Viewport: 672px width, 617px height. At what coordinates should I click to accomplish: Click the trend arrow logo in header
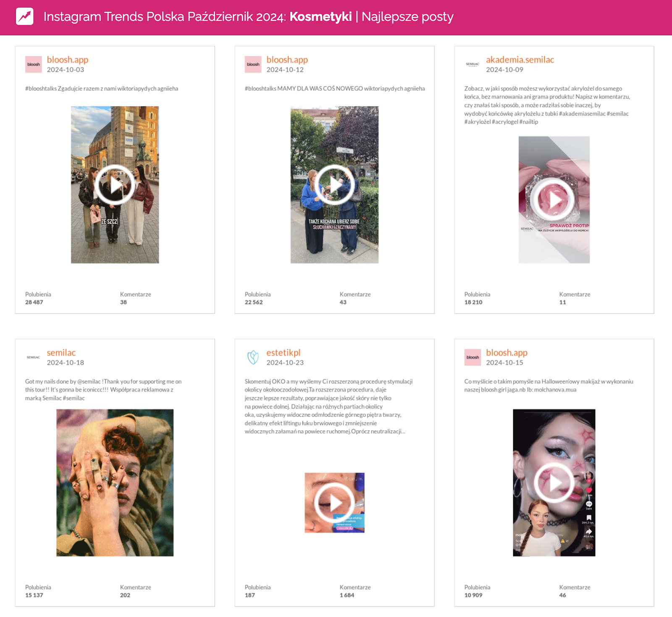[x=25, y=16]
